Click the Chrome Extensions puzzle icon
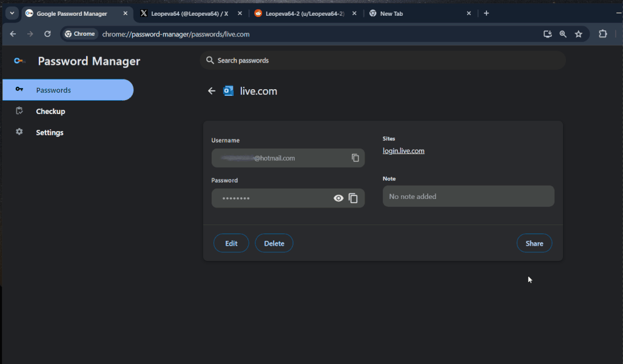 click(x=602, y=34)
